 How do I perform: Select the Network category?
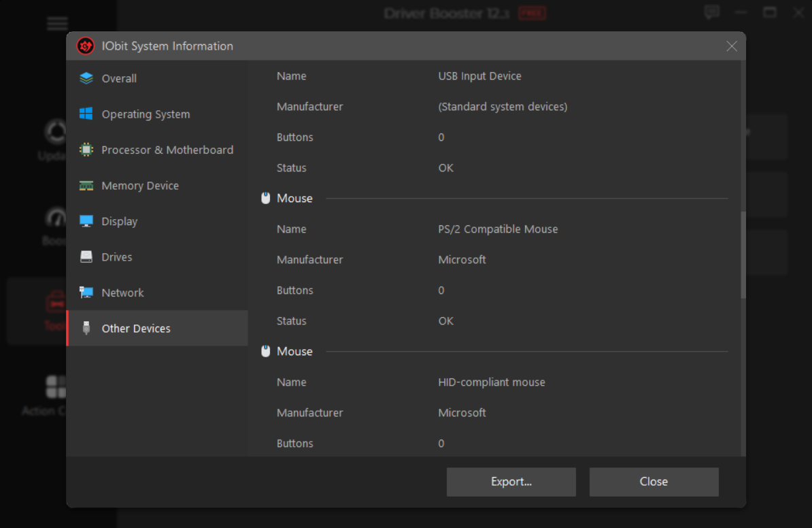point(122,293)
